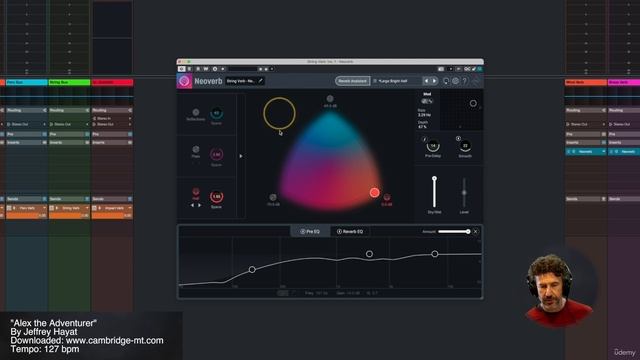Click the top node of the blend pad
Screen dimensions: 640x360
(x=330, y=99)
